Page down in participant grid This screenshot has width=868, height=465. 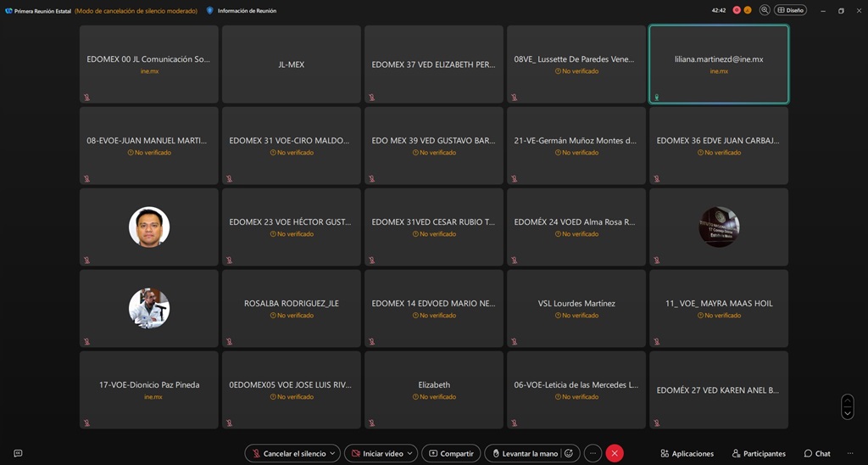[x=848, y=413]
